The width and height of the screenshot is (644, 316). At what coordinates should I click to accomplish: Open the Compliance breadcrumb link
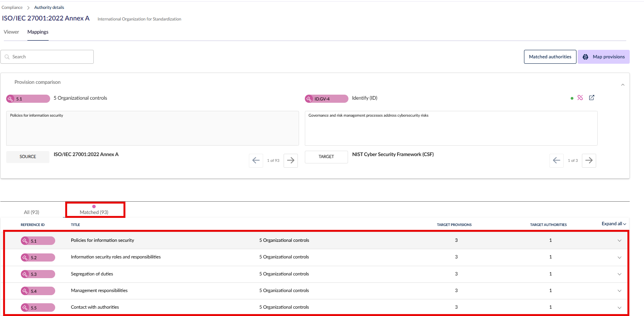click(12, 7)
